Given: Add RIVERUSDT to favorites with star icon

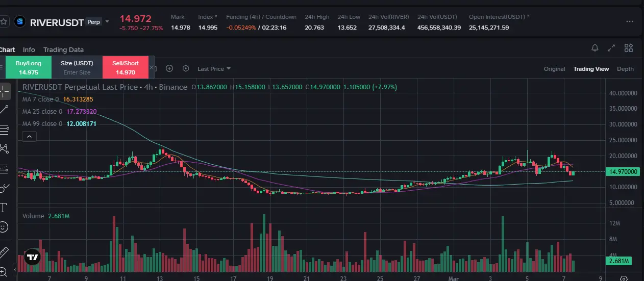Looking at the screenshot, I should tap(4, 22).
